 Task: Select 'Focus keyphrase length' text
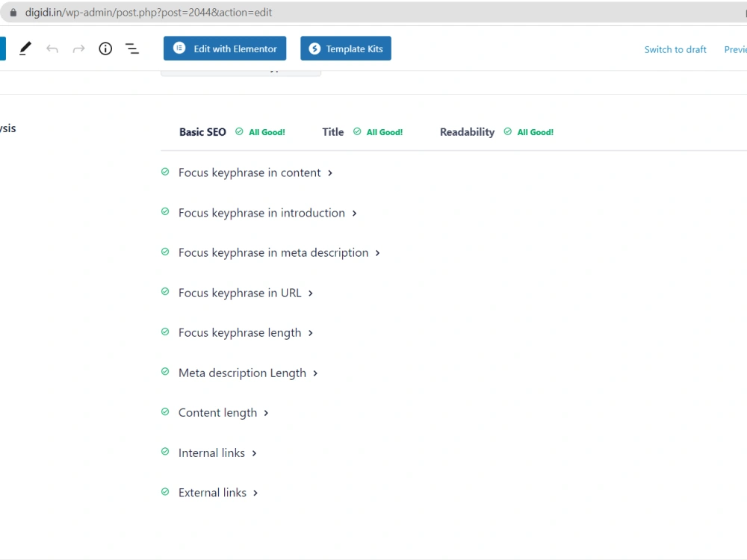click(x=240, y=333)
